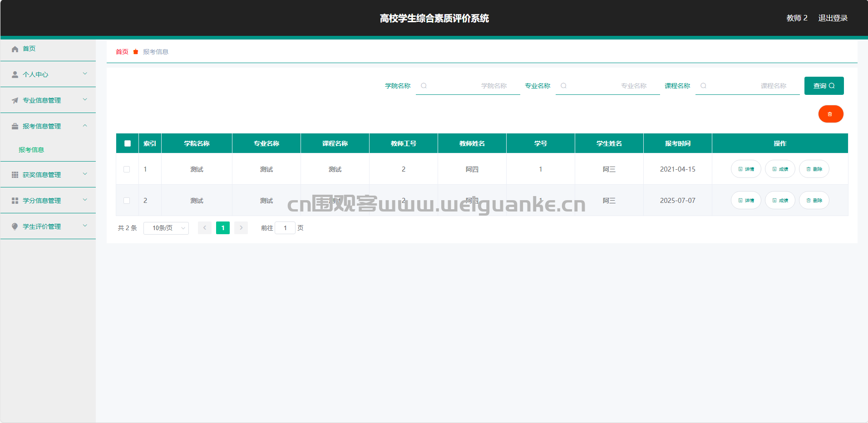
Task: Open 专业信息管理 sidebar menu label
Action: pos(42,100)
